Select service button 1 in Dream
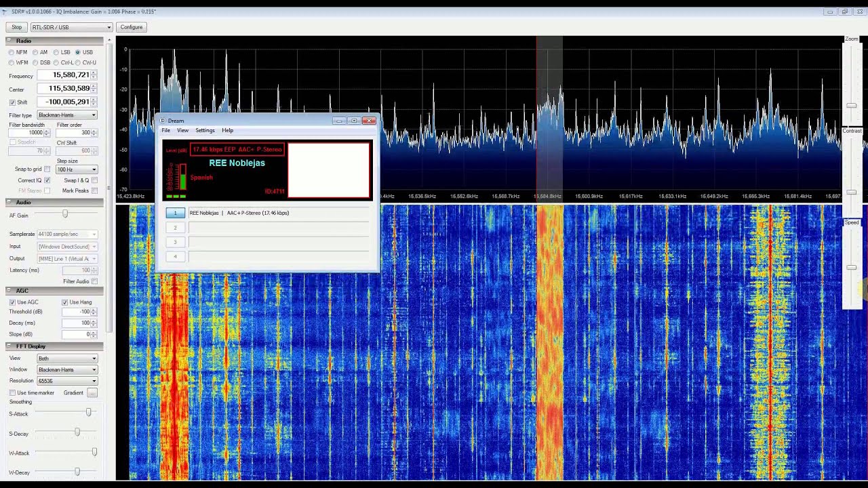Image resolution: width=868 pixels, height=488 pixels. (x=175, y=213)
